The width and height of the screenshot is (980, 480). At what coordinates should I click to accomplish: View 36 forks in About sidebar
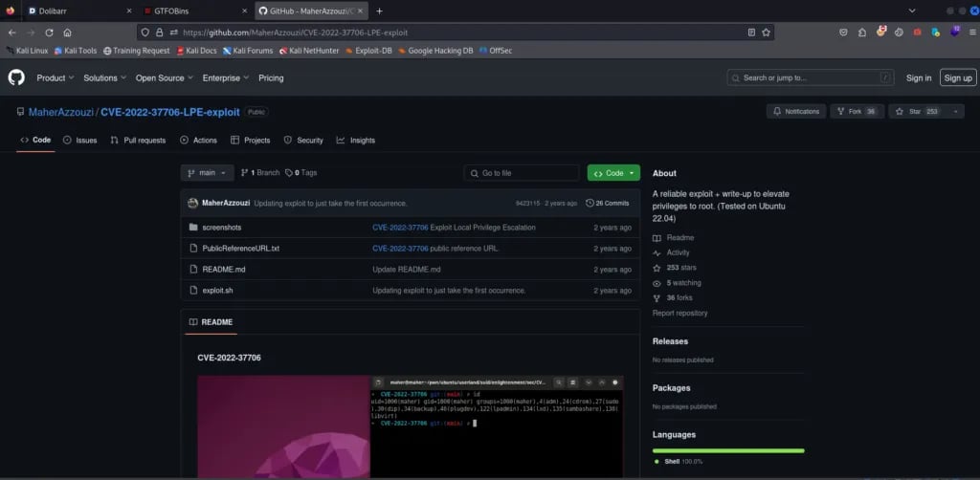673,297
